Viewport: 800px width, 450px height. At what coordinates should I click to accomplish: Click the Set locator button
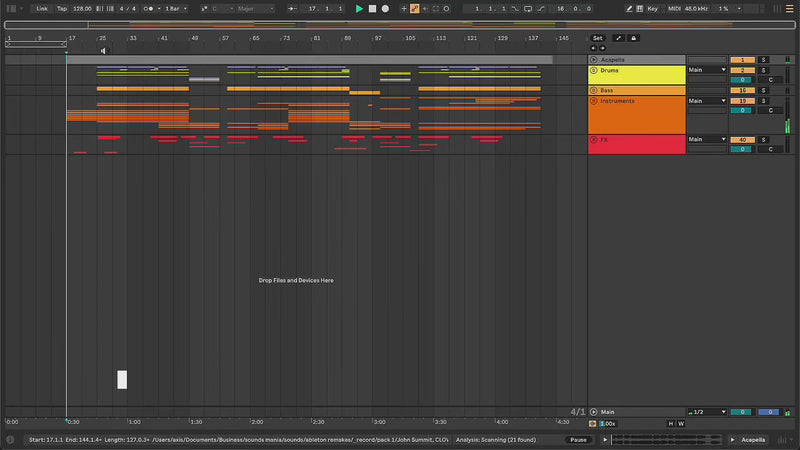pyautogui.click(x=598, y=38)
